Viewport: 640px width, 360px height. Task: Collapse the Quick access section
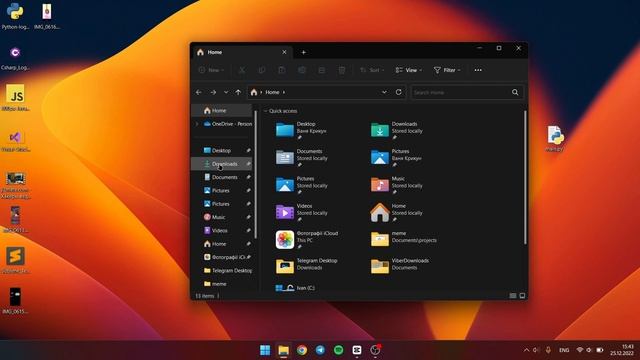[x=266, y=111]
